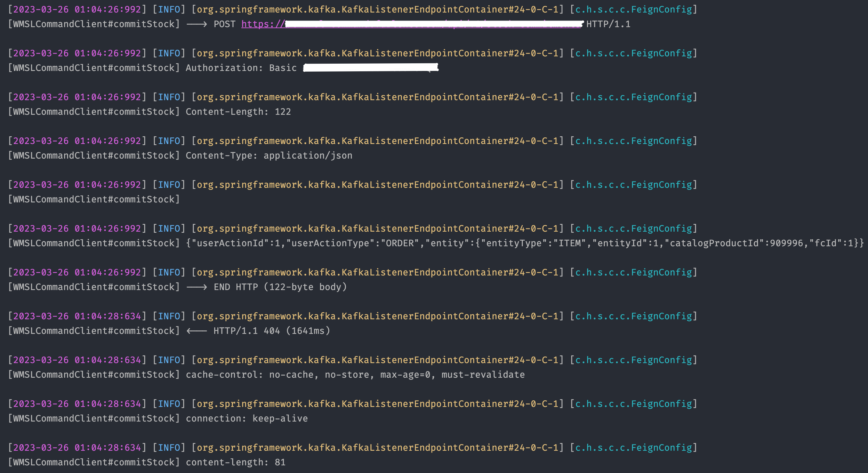The height and width of the screenshot is (473, 868).
Task: Click the left arrow before HTTP/1.1 404
Action: click(x=196, y=331)
